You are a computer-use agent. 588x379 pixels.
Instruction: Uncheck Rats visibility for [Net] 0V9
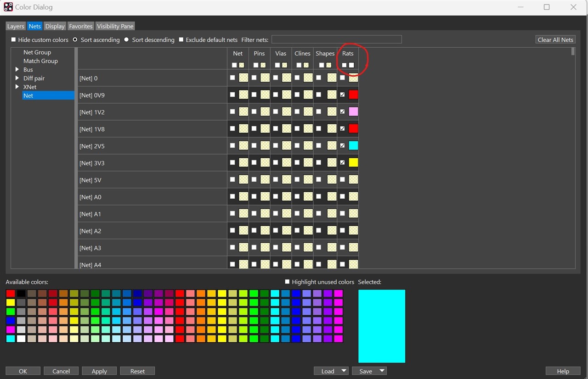[342, 94]
